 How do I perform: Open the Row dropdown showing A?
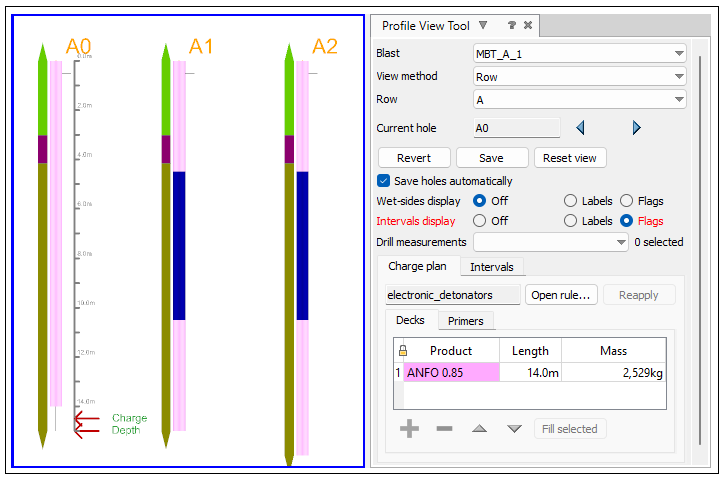(x=580, y=100)
